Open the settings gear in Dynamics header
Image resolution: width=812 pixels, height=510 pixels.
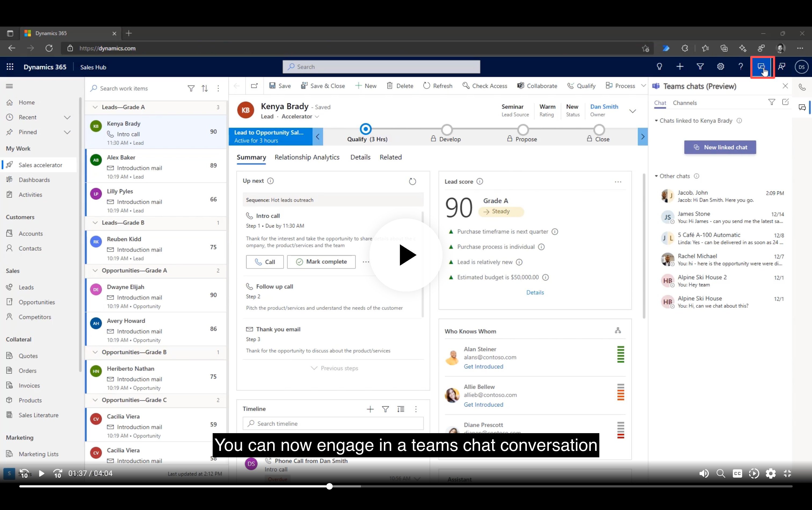720,67
